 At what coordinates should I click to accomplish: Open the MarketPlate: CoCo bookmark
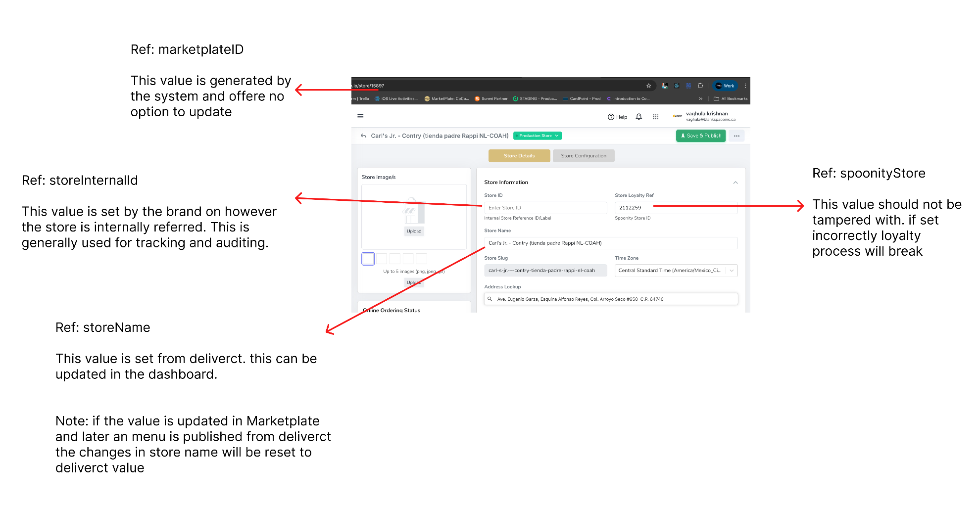point(446,98)
